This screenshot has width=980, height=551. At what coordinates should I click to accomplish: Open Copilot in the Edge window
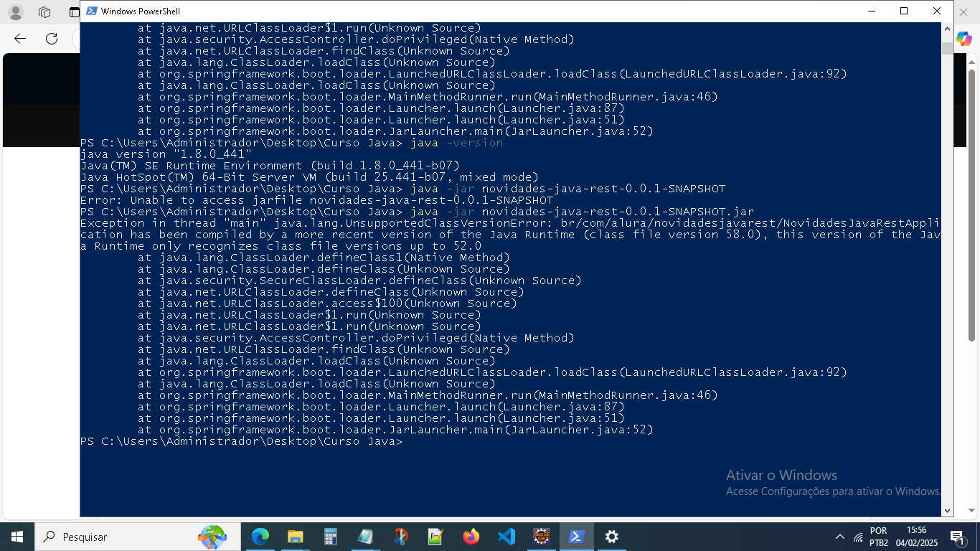964,39
